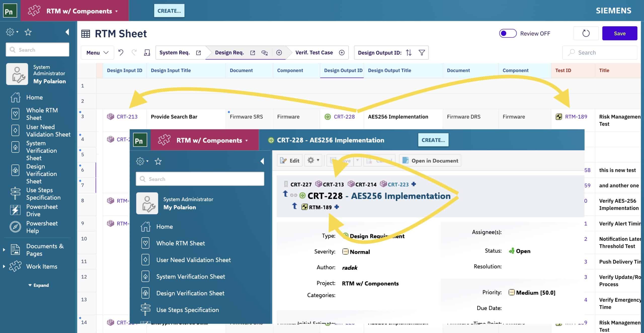Click the plus icon after Design Req.
The image size is (644, 333).
coord(279,53)
